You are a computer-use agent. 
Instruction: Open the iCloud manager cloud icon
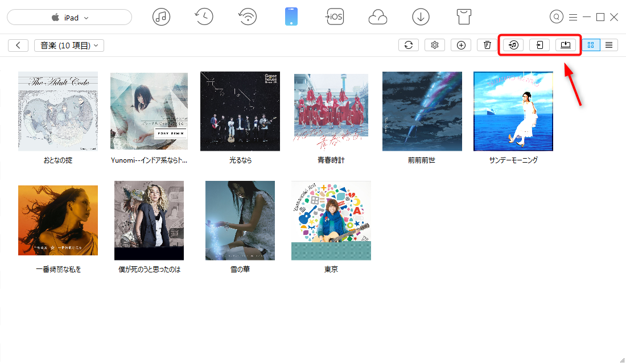(x=378, y=17)
